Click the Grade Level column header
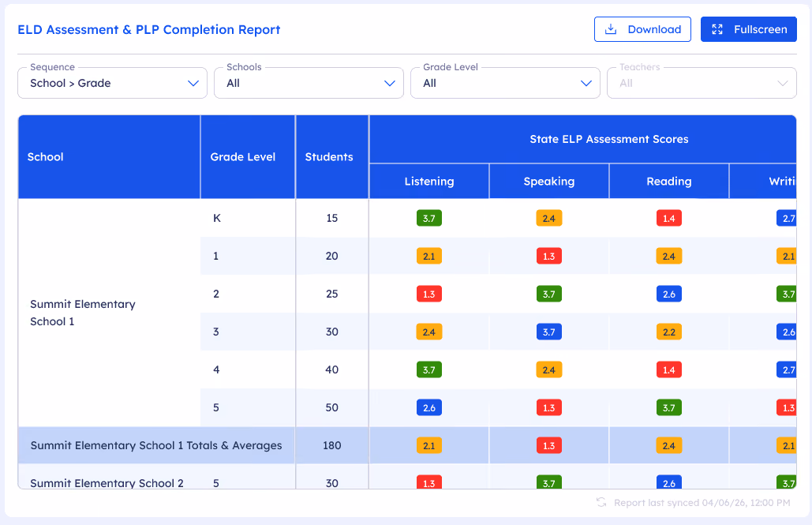 pyautogui.click(x=248, y=157)
